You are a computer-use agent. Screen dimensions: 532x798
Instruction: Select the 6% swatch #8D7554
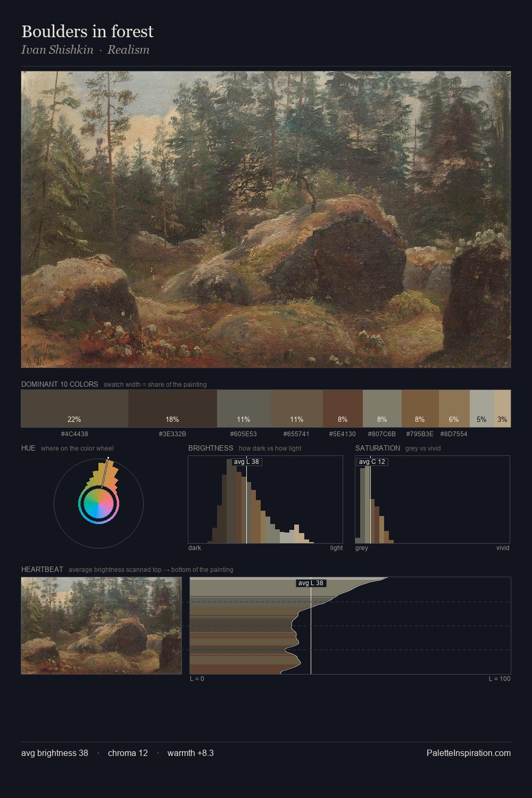454,409
